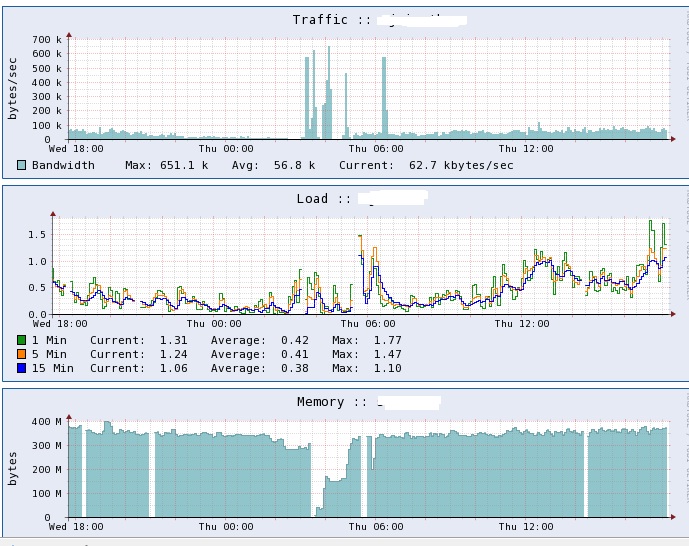Click the Bandwidth legend color swatch

pyautogui.click(x=22, y=165)
